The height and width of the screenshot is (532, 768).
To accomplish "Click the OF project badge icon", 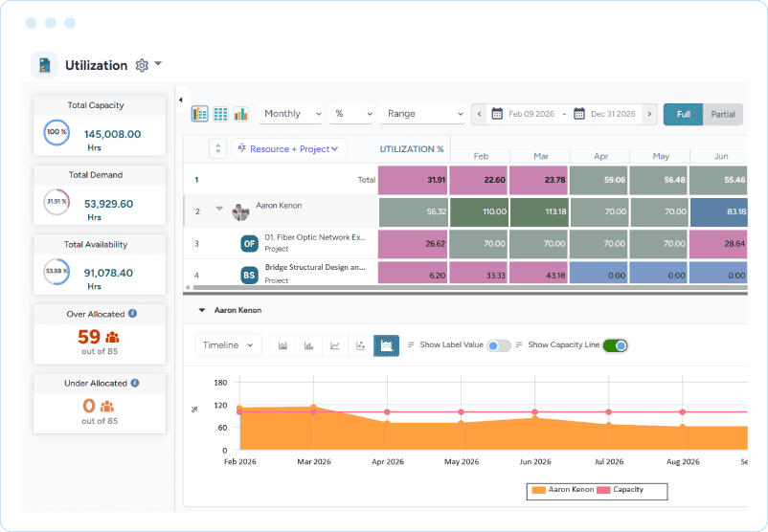I will pos(249,243).
